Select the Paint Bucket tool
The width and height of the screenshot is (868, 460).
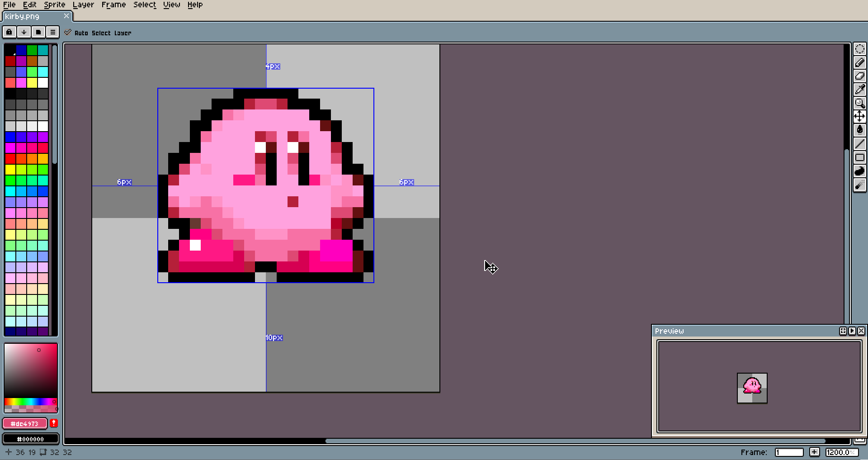pyautogui.click(x=859, y=130)
